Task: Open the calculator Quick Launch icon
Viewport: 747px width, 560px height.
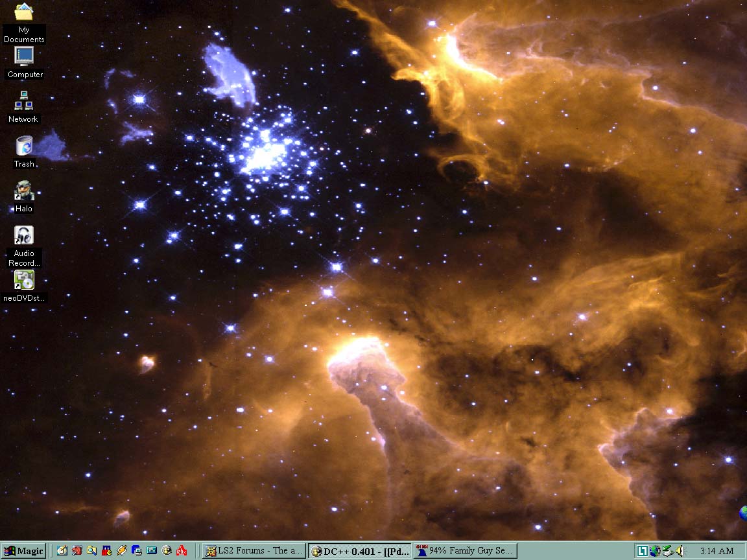Action: (x=151, y=551)
